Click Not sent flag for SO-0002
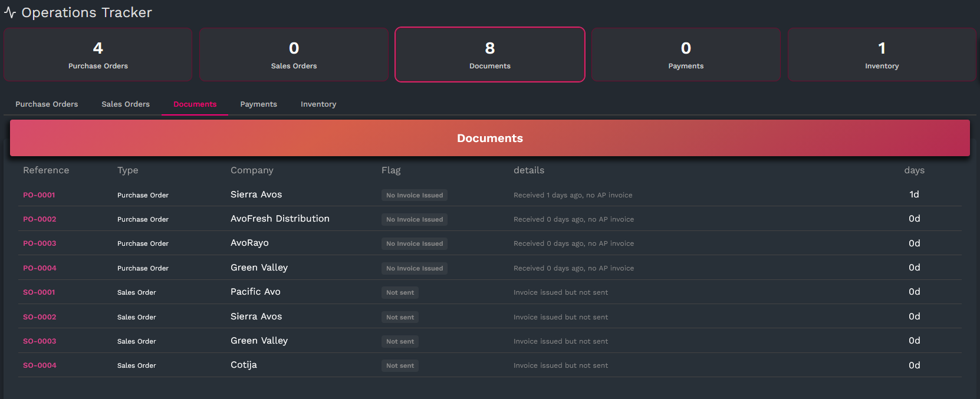The width and height of the screenshot is (980, 399). (400, 317)
